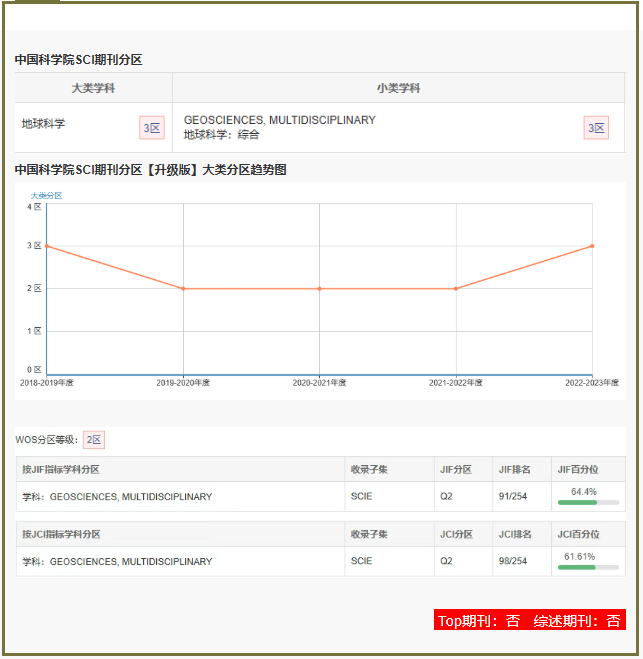
Task: Select the 大类学科 column header
Action: 93,88
